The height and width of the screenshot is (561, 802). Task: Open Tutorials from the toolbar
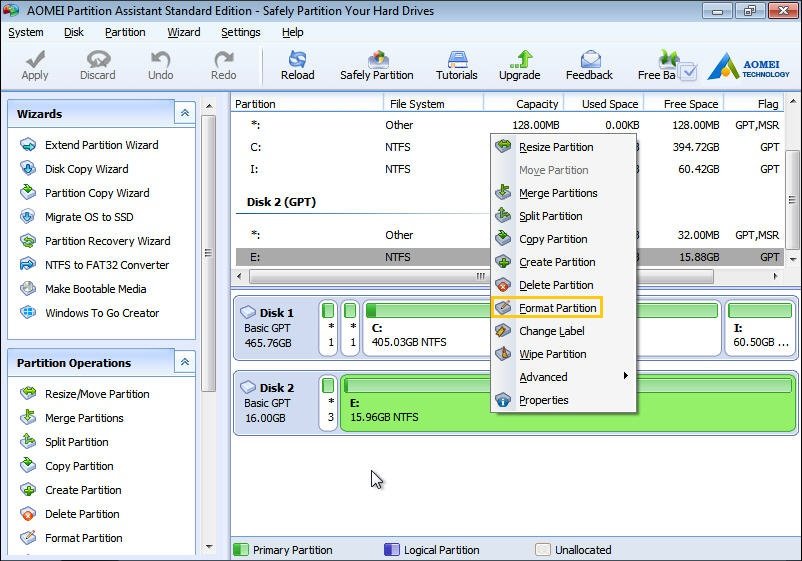pyautogui.click(x=457, y=65)
